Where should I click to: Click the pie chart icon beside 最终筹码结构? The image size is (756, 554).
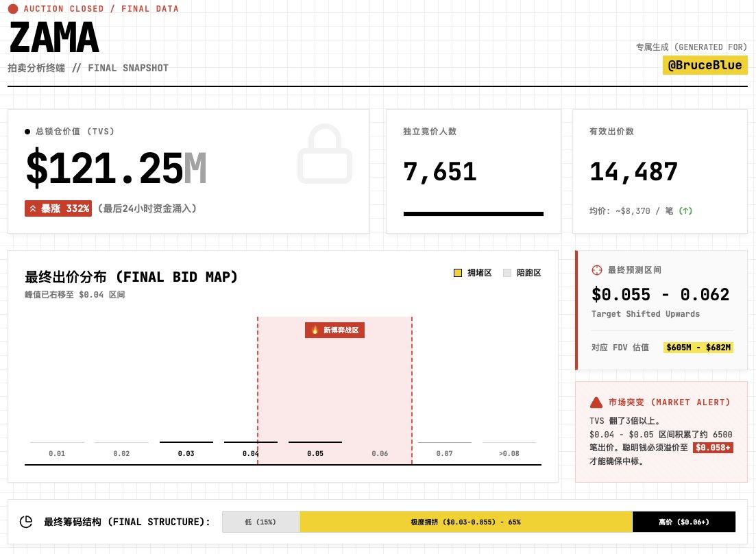pyautogui.click(x=26, y=522)
